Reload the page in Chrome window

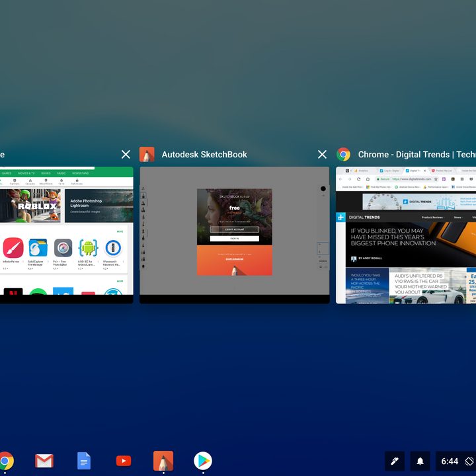pos(358,179)
